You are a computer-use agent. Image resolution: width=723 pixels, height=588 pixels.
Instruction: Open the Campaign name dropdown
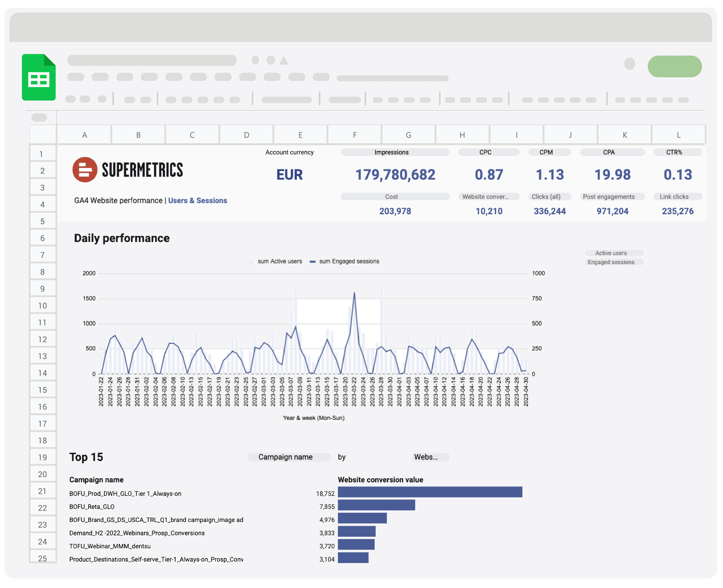pos(290,457)
